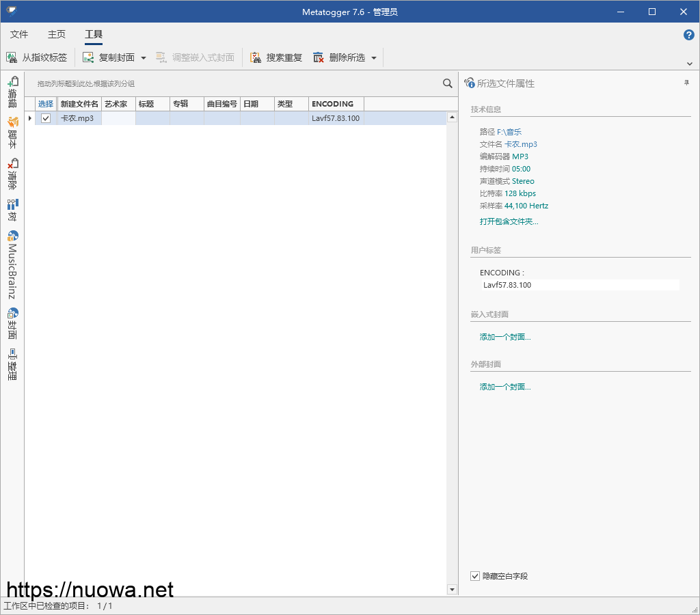Click the 打开包含文件夹 link
The width and height of the screenshot is (700, 615).
[509, 221]
